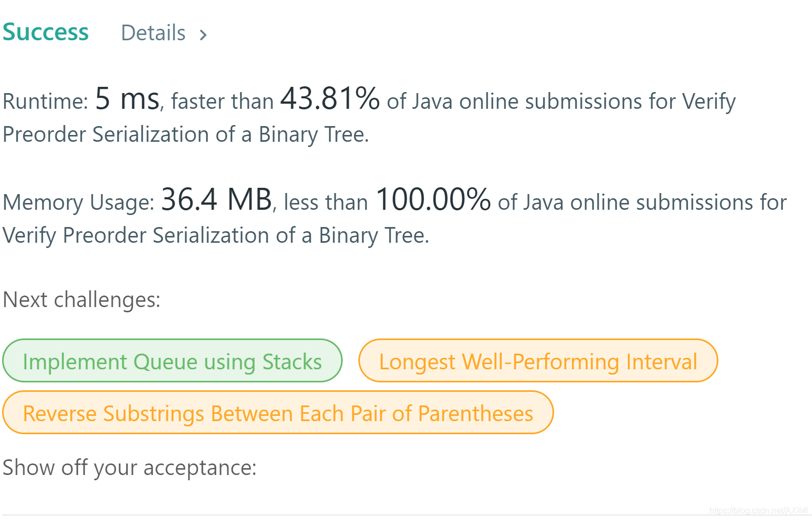Click the Next challenges label

[82, 300]
